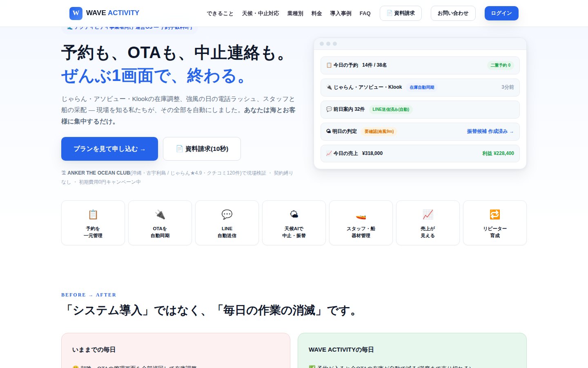588x368 pixels.
Task: Click speech bubble icon in 前日案内 row
Action: pyautogui.click(x=329, y=109)
